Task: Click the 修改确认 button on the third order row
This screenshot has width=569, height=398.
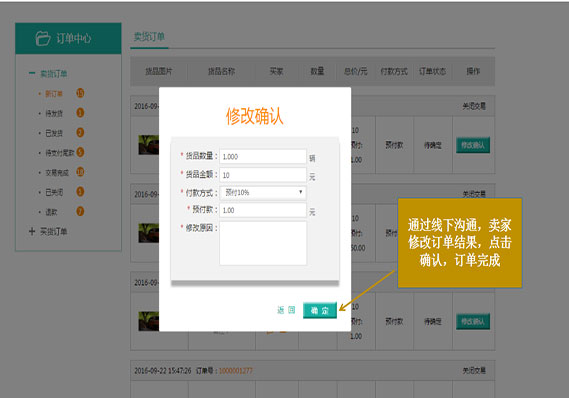Action: pos(473,321)
